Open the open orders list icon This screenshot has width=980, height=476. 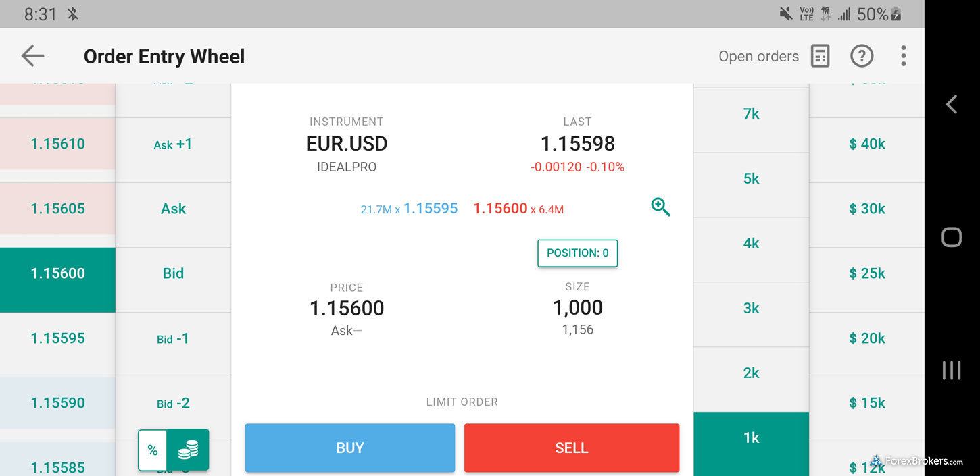pos(820,56)
